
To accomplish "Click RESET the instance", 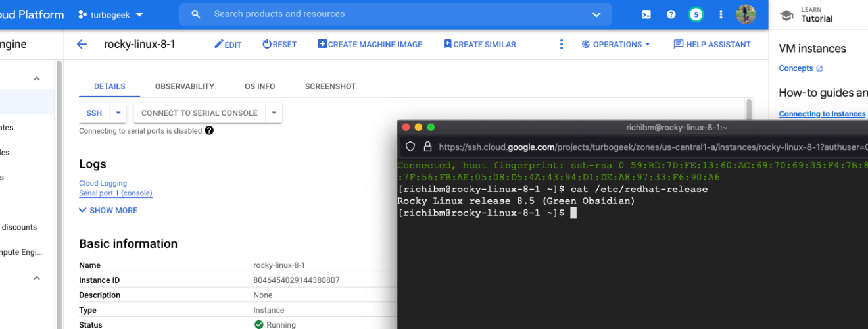I will (x=279, y=45).
